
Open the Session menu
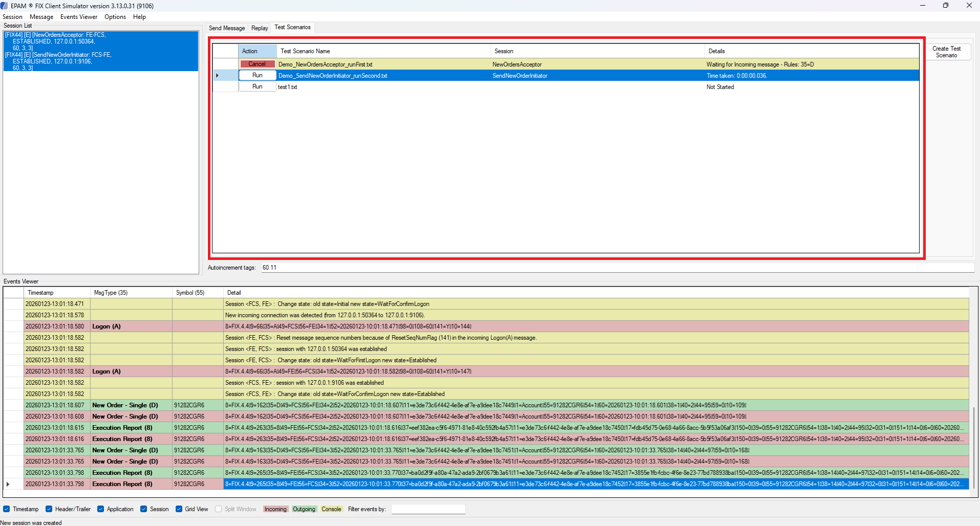click(x=12, y=17)
